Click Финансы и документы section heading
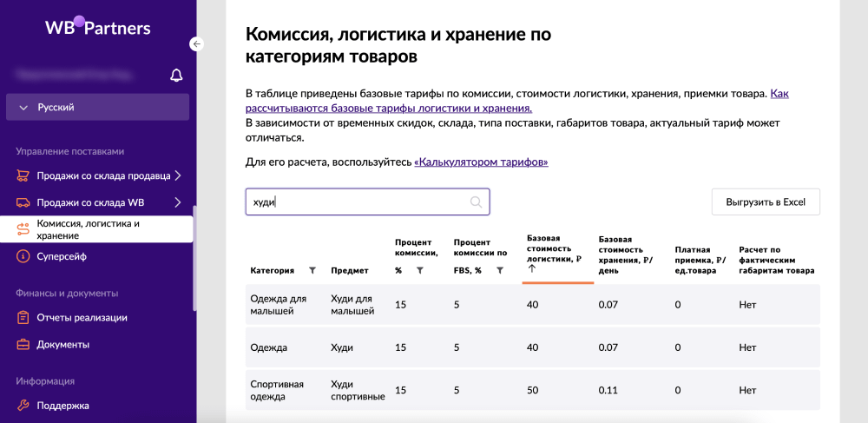 [67, 293]
